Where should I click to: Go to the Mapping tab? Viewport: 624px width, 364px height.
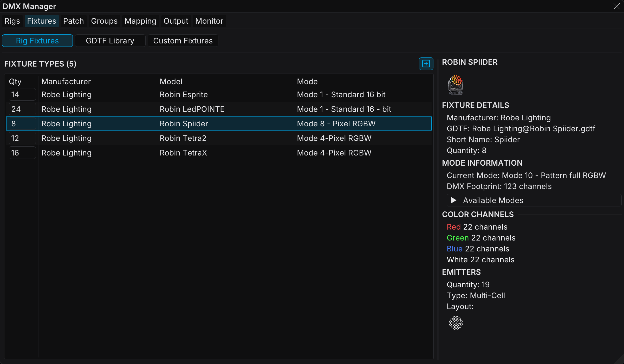pyautogui.click(x=140, y=21)
